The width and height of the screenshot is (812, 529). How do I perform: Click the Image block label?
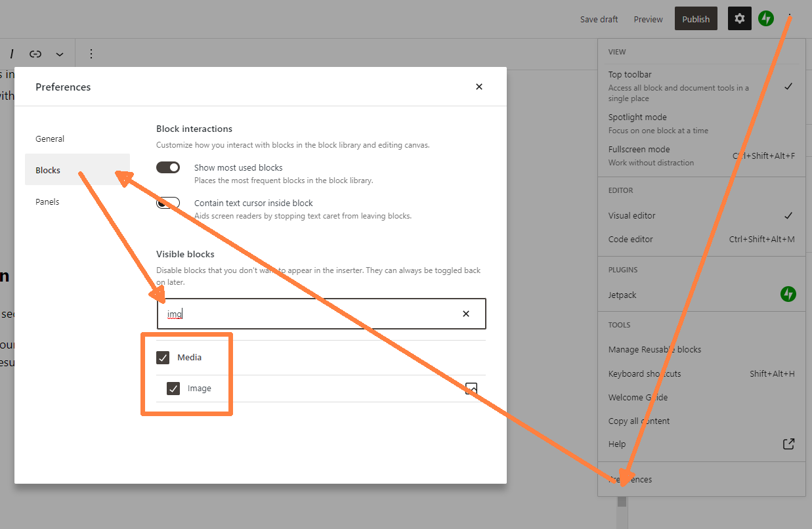(x=200, y=389)
